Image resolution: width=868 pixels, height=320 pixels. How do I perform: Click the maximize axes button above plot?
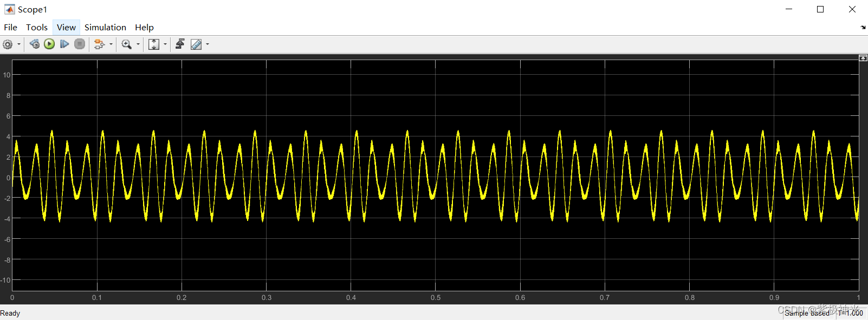863,58
